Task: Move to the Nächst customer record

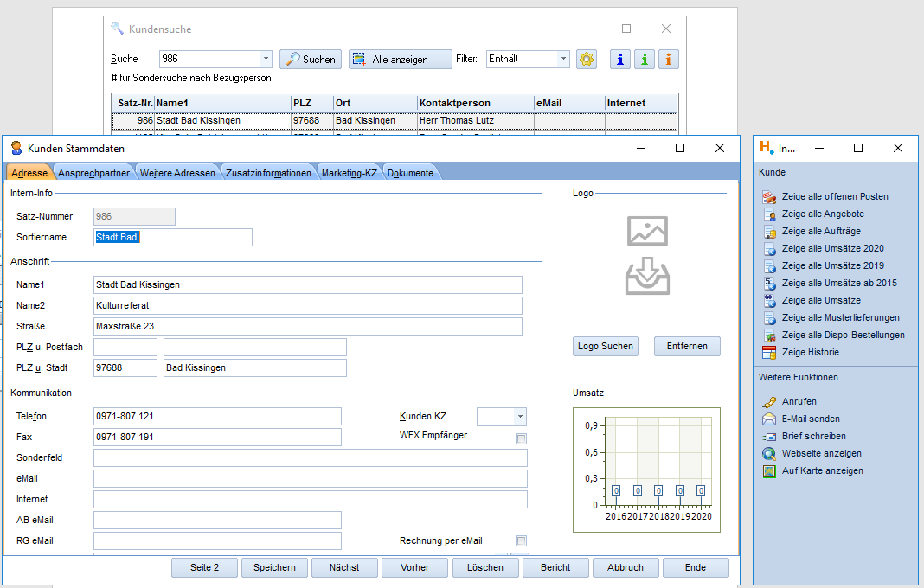Action: click(x=344, y=567)
